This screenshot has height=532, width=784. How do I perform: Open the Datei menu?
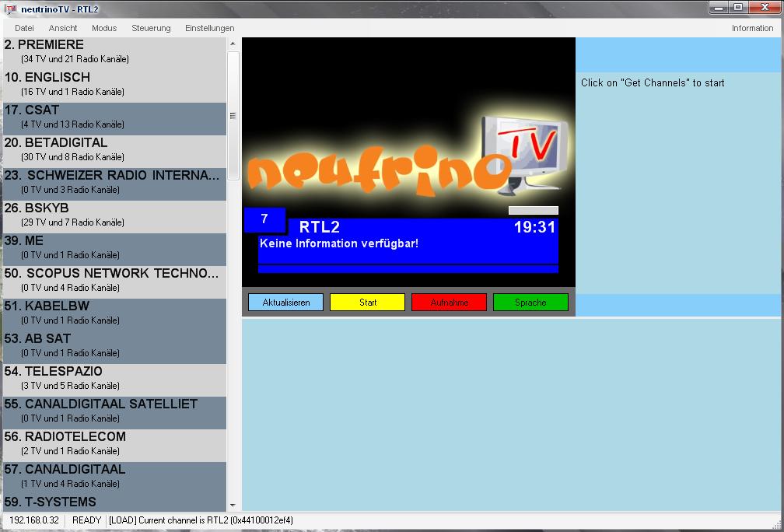point(25,28)
